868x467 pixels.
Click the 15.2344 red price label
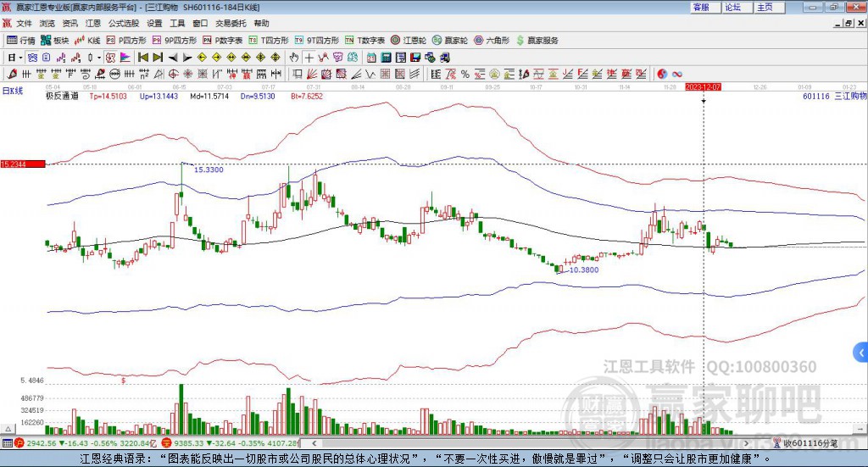coord(23,164)
